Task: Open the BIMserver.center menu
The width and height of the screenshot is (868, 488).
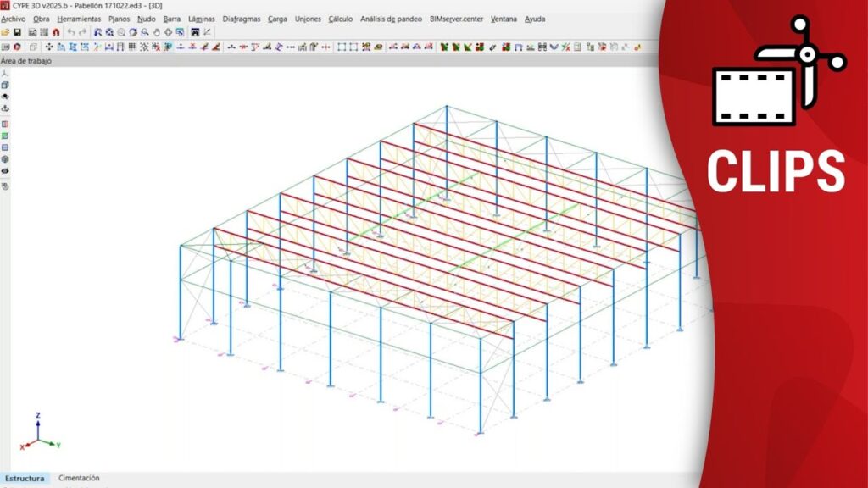Action: pyautogui.click(x=457, y=19)
